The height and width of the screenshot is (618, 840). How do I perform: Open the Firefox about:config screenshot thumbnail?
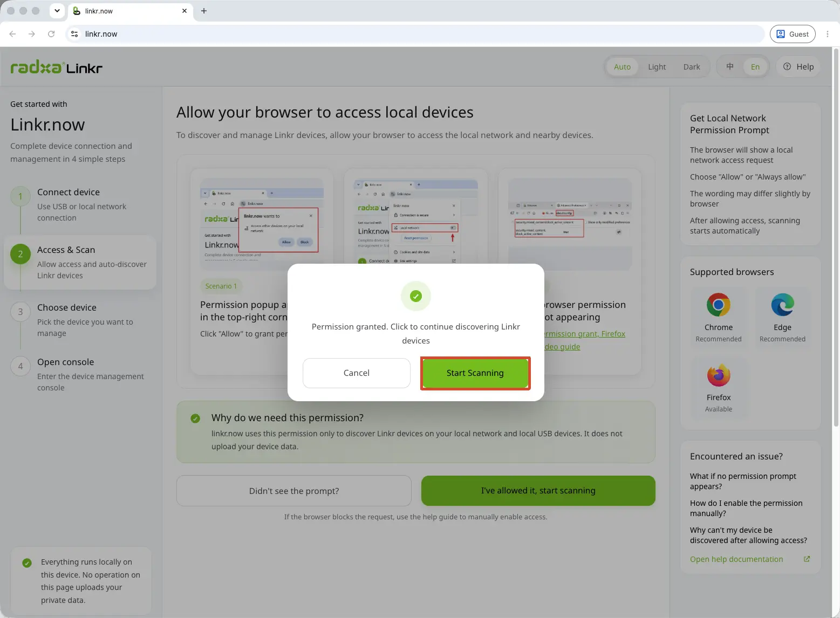click(x=570, y=224)
